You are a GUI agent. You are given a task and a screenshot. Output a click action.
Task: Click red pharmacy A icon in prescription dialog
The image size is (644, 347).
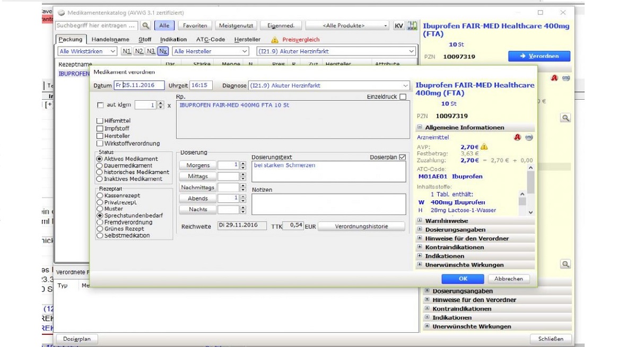coord(517,137)
